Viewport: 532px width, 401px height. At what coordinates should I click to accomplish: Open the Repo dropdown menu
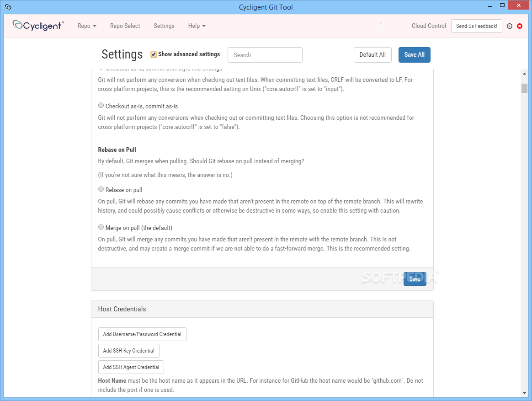point(87,26)
